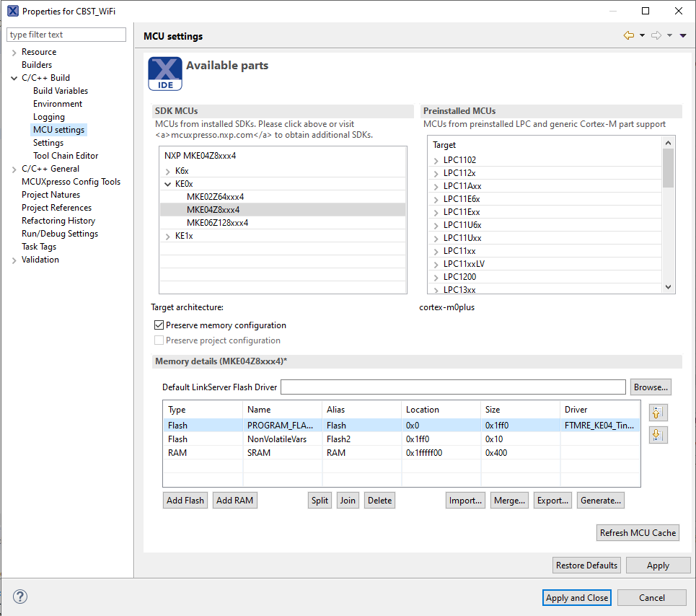Collapse the C/C++ Build tree node
This screenshot has height=616, width=696.
pos(14,78)
